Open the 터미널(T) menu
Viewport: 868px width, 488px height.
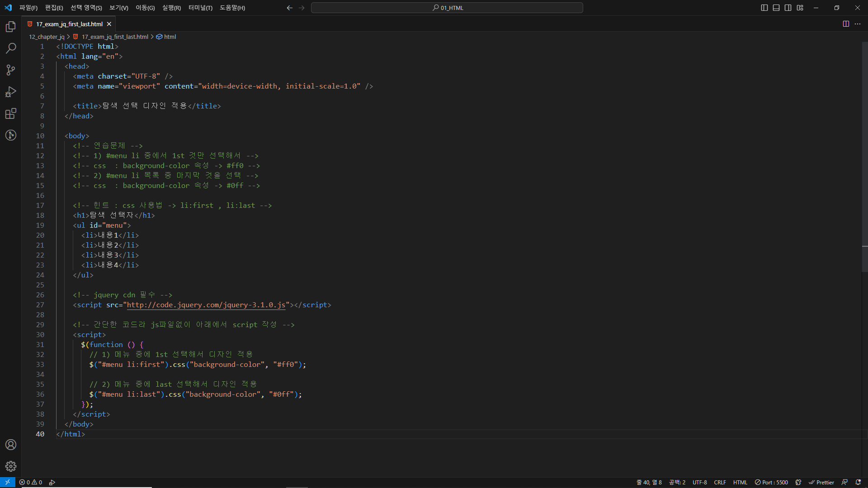point(200,8)
